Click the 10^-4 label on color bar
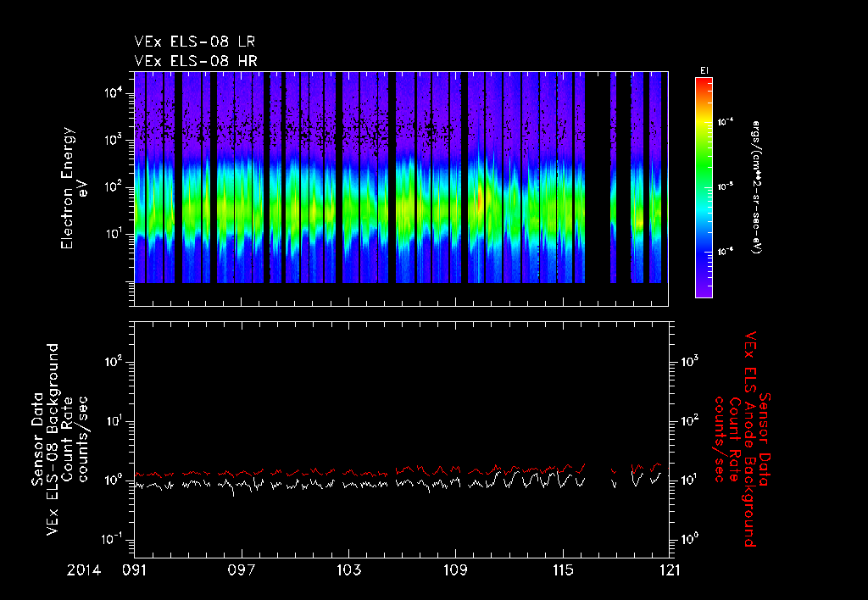 [726, 122]
